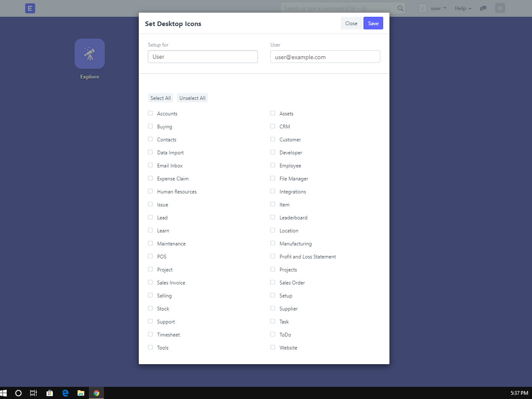
Task: Launch Microsoft Store from taskbar
Action: click(49, 393)
